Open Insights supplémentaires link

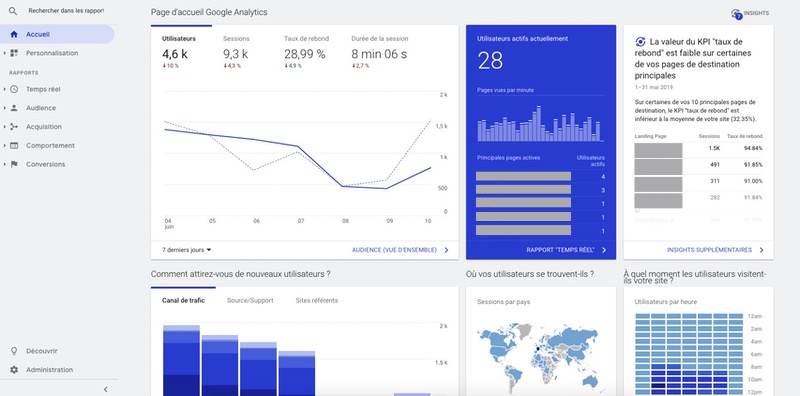pyautogui.click(x=709, y=250)
